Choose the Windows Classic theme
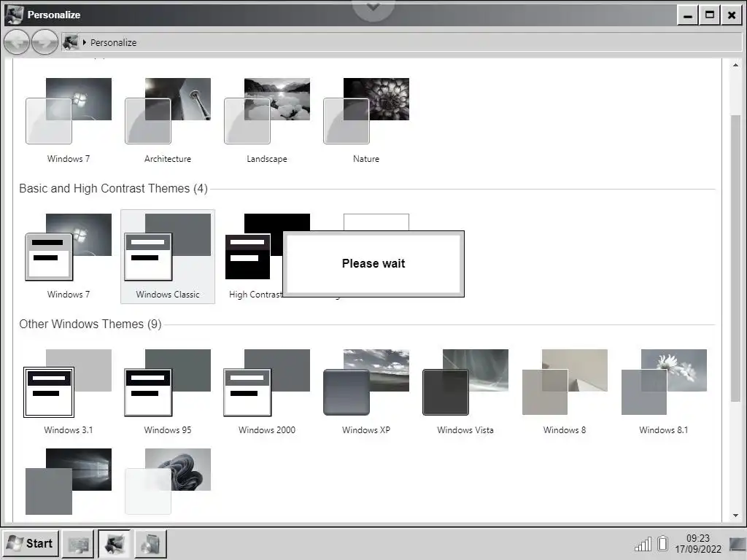This screenshot has height=560, width=747. click(x=168, y=256)
